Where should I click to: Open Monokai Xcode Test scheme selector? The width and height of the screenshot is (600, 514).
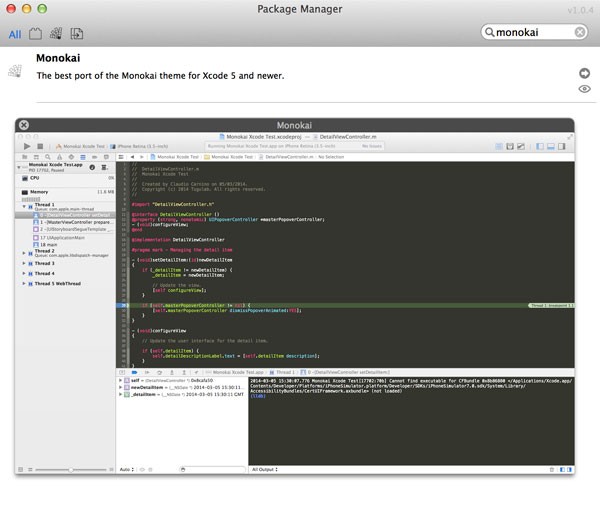click(80, 146)
